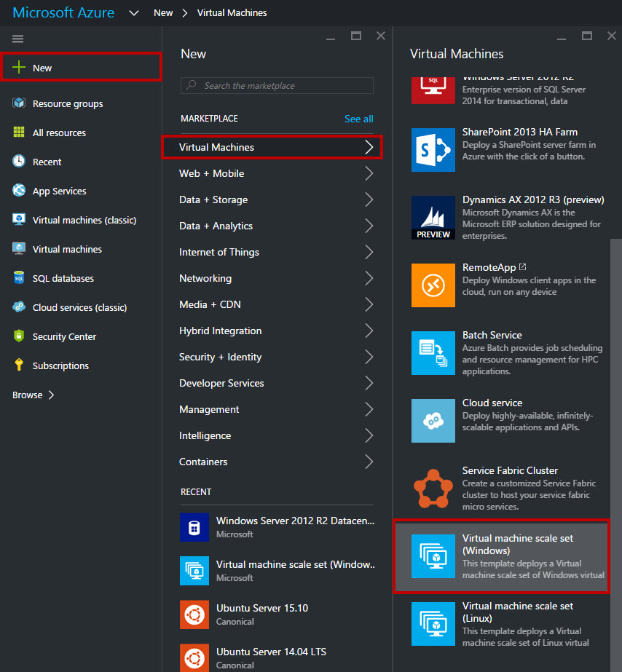Click the Resource groups label
622x672 pixels.
[68, 103]
